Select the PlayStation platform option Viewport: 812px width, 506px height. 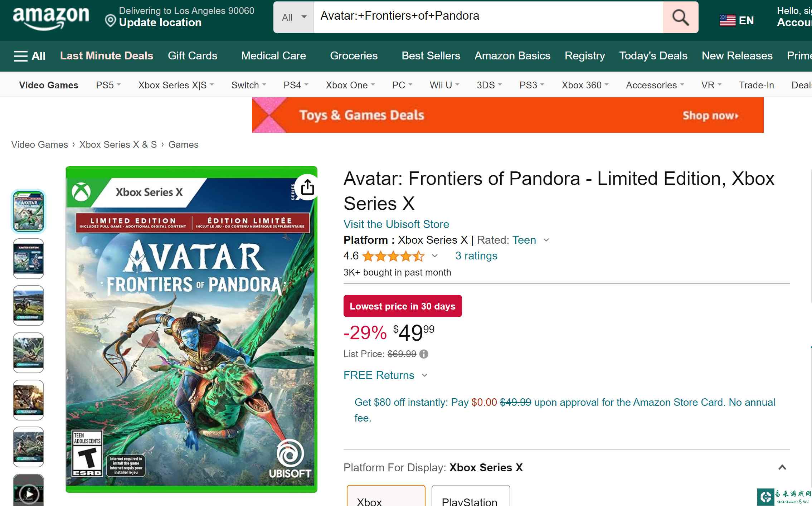point(470,497)
